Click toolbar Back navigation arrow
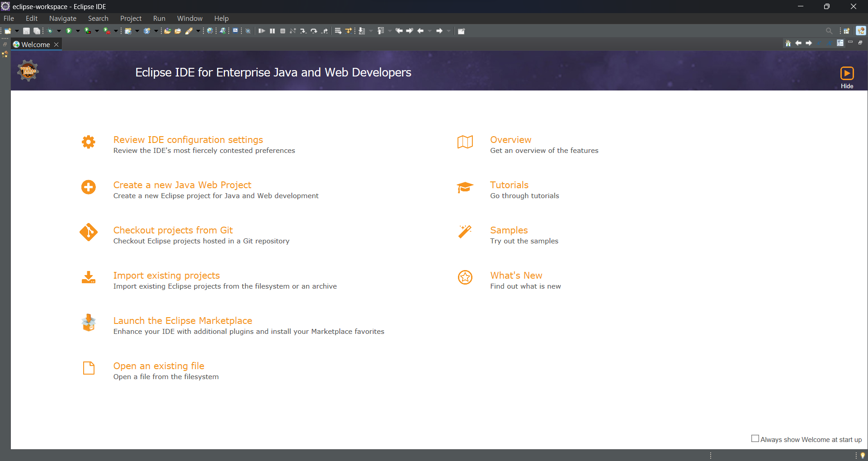The height and width of the screenshot is (461, 868). tap(420, 31)
